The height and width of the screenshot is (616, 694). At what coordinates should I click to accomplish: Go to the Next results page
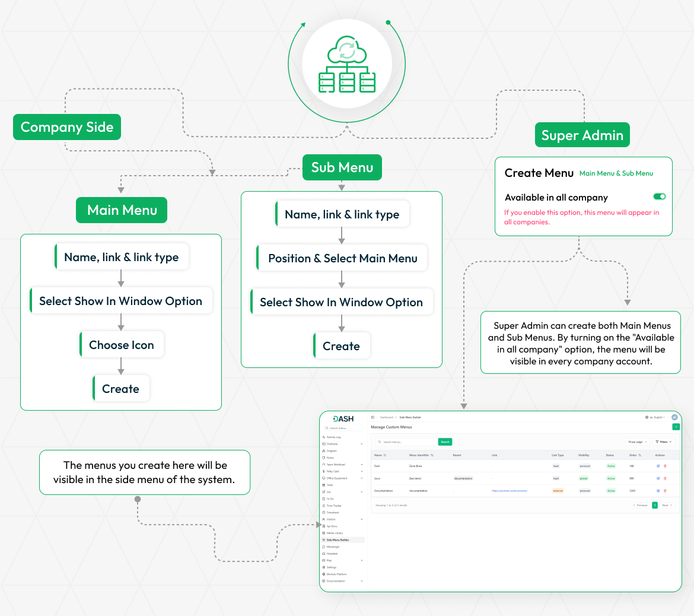667,505
